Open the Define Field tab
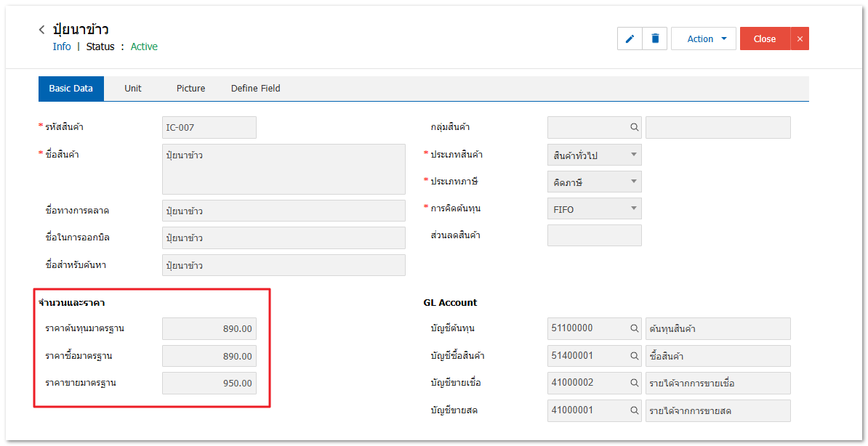868x446 pixels. point(255,89)
